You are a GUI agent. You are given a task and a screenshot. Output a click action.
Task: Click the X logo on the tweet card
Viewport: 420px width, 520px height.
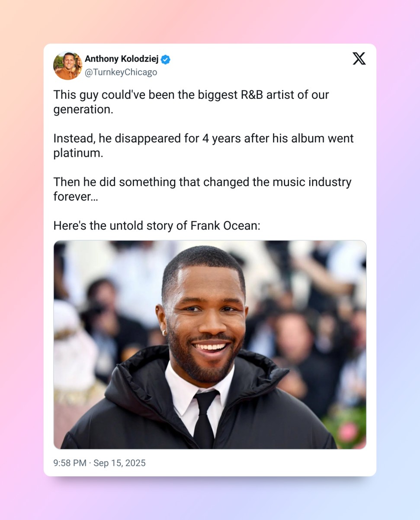click(359, 59)
